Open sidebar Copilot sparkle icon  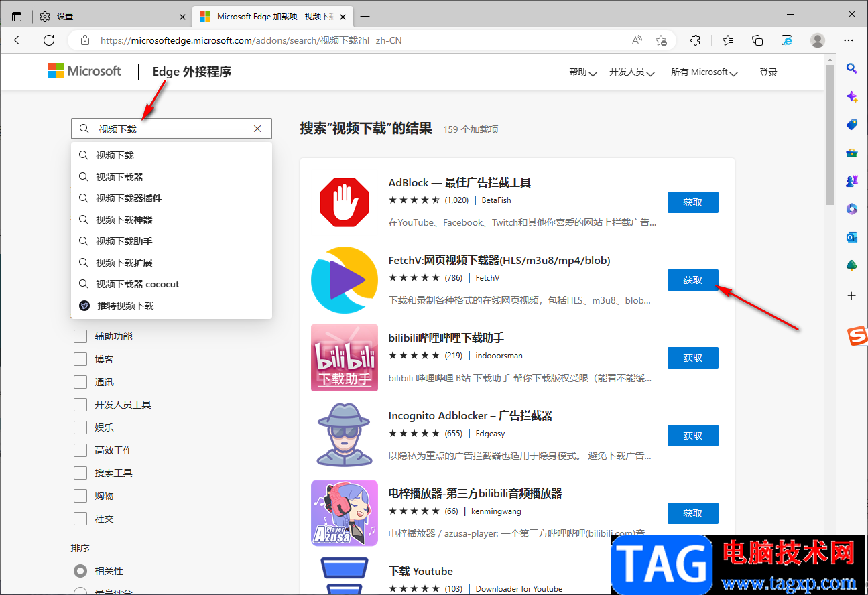[x=852, y=96]
